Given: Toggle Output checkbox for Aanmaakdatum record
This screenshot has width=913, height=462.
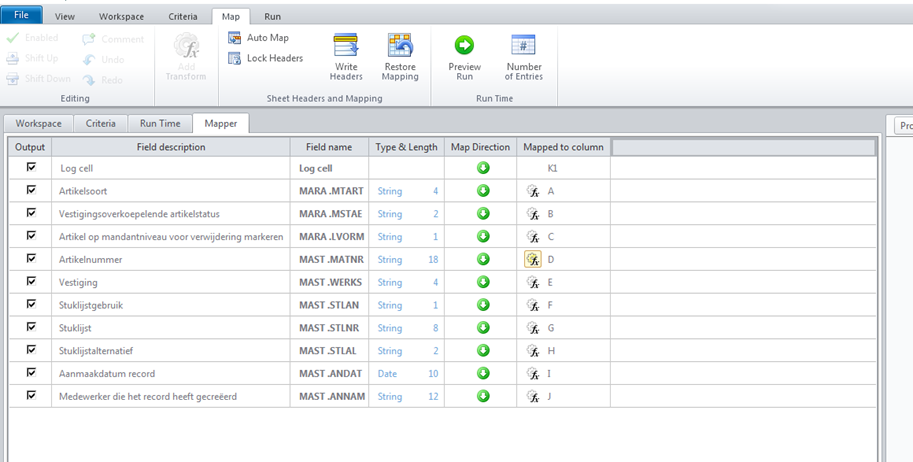Looking at the screenshot, I should tap(31, 374).
